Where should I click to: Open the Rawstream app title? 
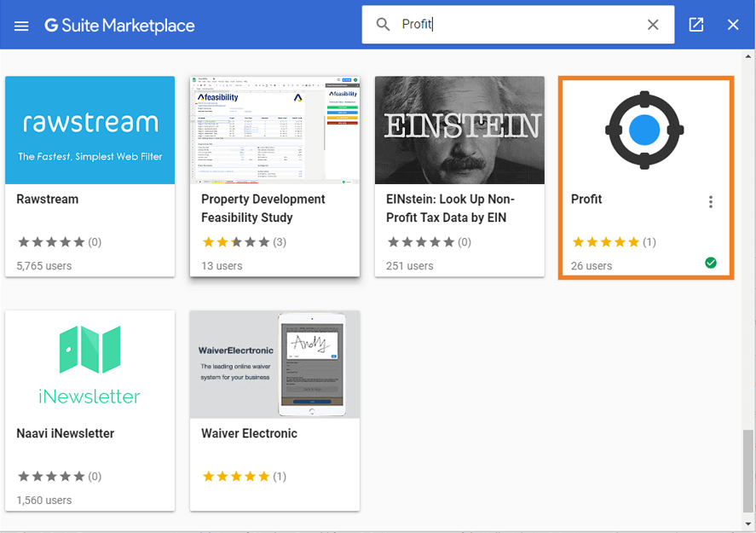click(x=47, y=200)
